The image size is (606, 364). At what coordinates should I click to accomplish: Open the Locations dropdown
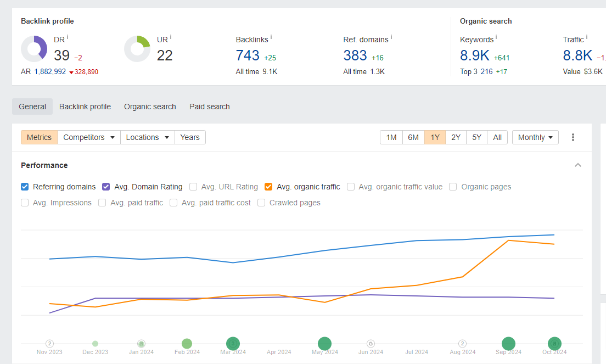(147, 137)
